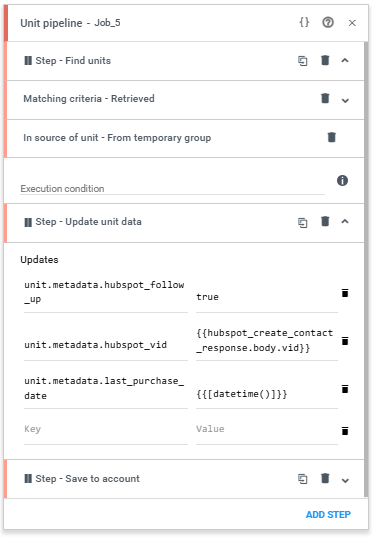Viewport: 372px width, 538px height.
Task: Duplicate the Update unit data step
Action: [302, 222]
